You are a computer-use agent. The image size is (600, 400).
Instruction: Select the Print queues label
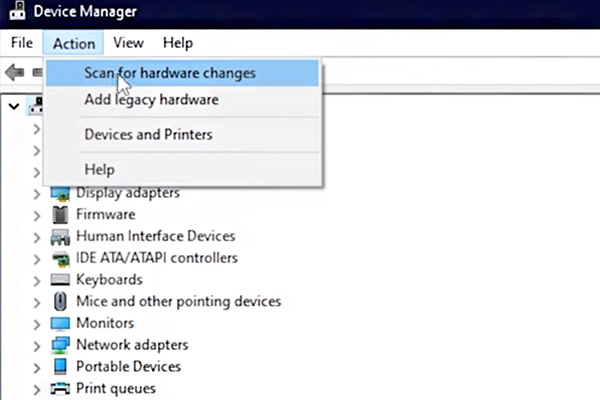point(116,389)
